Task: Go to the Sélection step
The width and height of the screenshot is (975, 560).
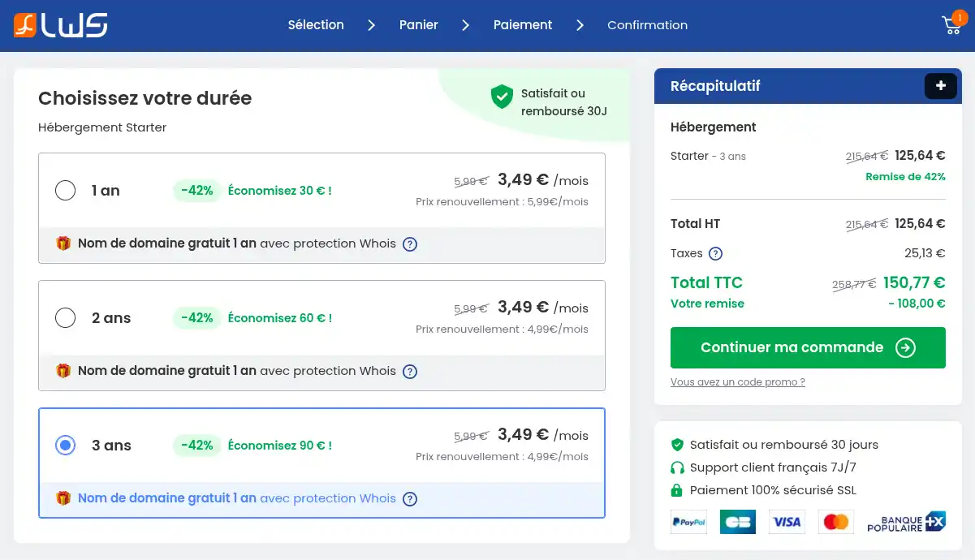Action: click(316, 25)
